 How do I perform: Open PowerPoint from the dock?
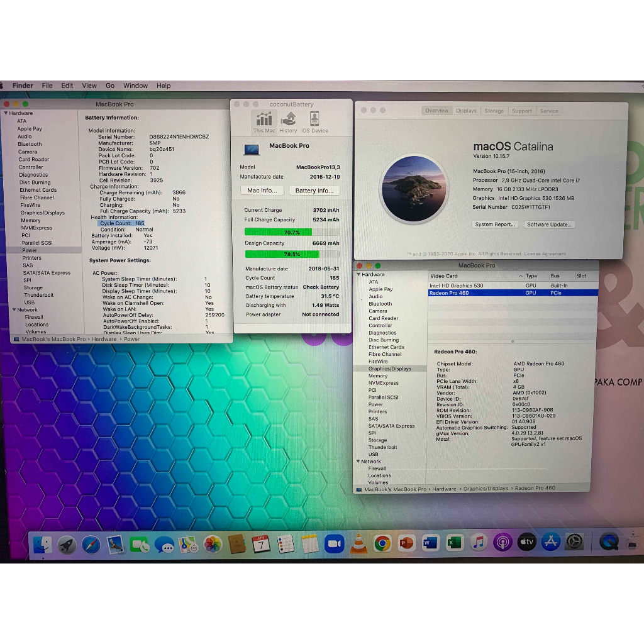pyautogui.click(x=407, y=543)
